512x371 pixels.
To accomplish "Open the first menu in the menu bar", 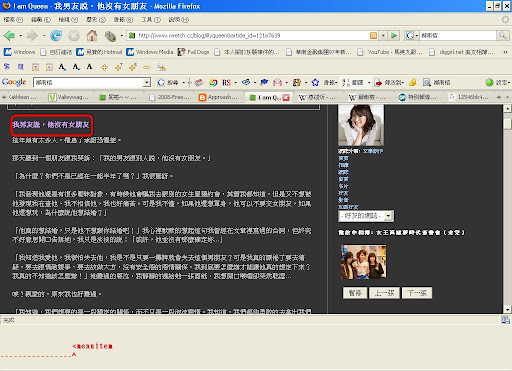I will 13,20.
